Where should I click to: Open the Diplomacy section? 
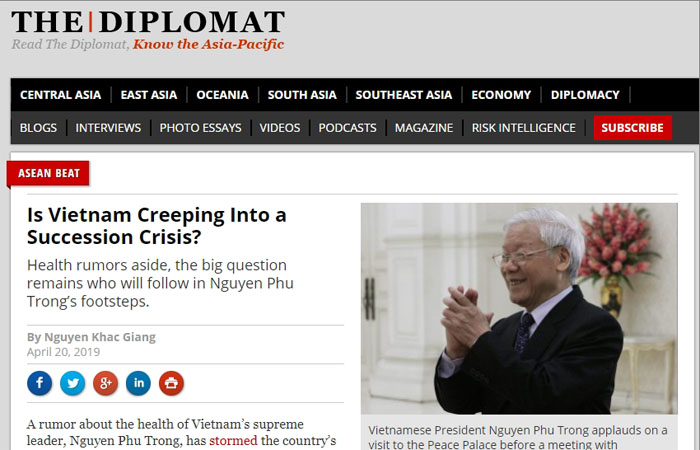[x=585, y=95]
